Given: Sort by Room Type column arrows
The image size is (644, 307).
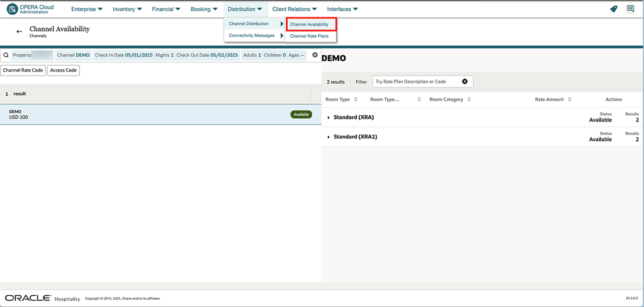Looking at the screenshot, I should tap(356, 99).
